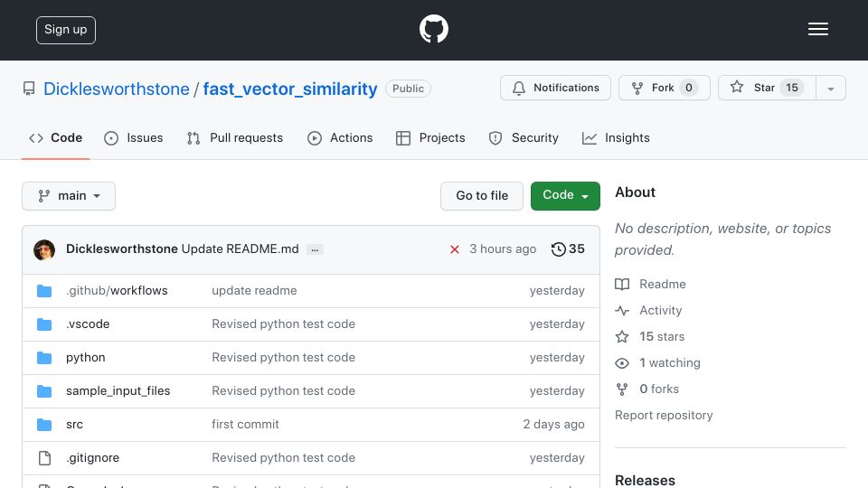Image resolution: width=868 pixels, height=488 pixels.
Task: Click the '3 hours ago' commit timestamp
Action: point(503,249)
